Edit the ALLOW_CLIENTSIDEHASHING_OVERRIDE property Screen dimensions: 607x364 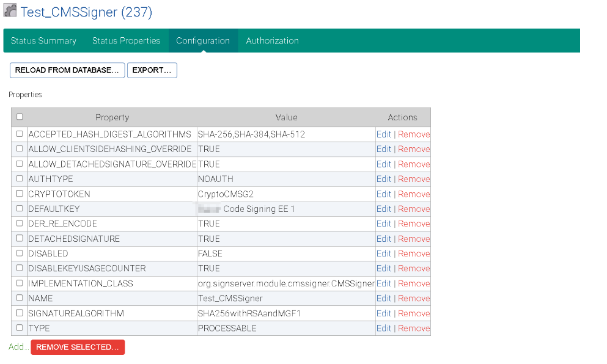tap(384, 149)
